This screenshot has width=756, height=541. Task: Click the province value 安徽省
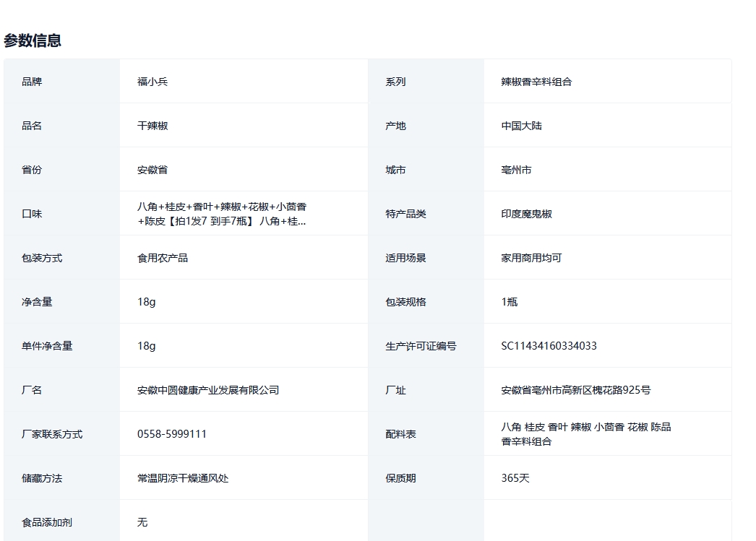(x=153, y=170)
